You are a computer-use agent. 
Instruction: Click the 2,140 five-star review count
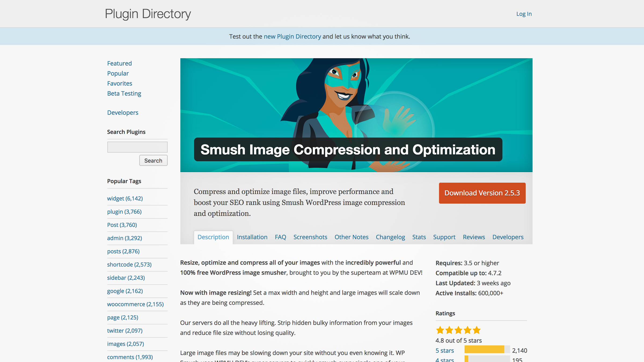(519, 351)
